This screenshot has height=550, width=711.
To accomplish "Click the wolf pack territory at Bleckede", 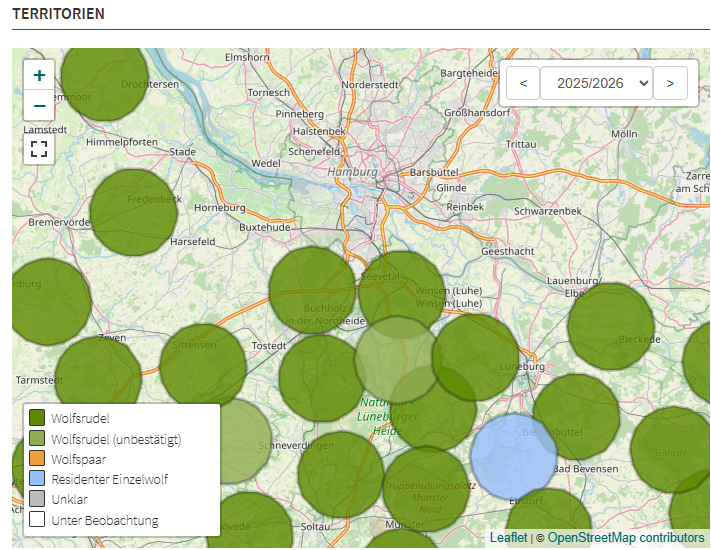I will point(611,326).
